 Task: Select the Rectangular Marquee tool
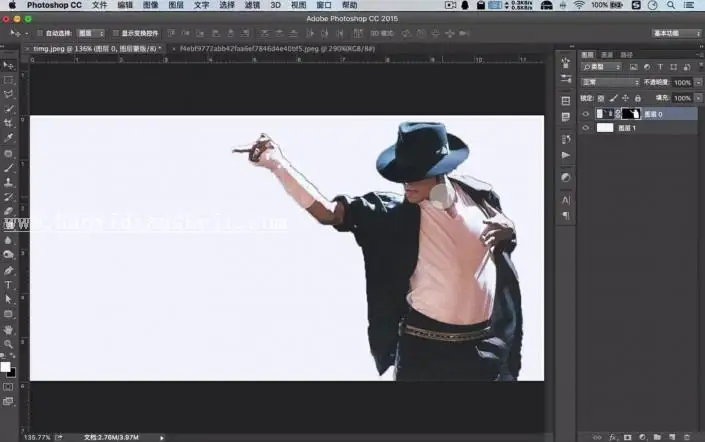8,80
